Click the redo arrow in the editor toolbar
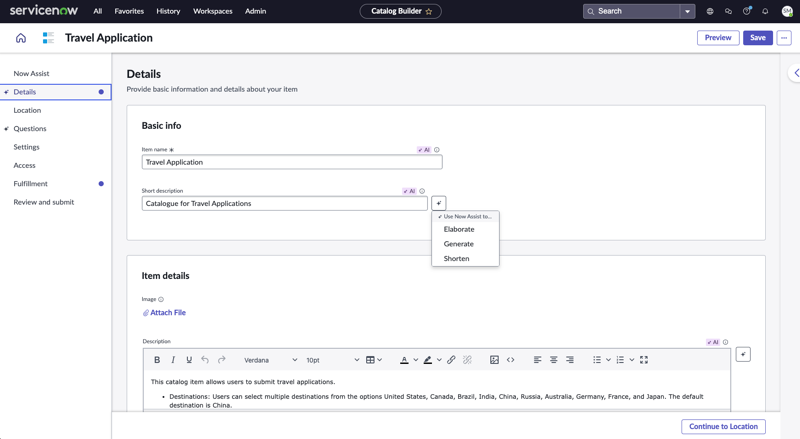This screenshot has height=439, width=800. coord(221,360)
